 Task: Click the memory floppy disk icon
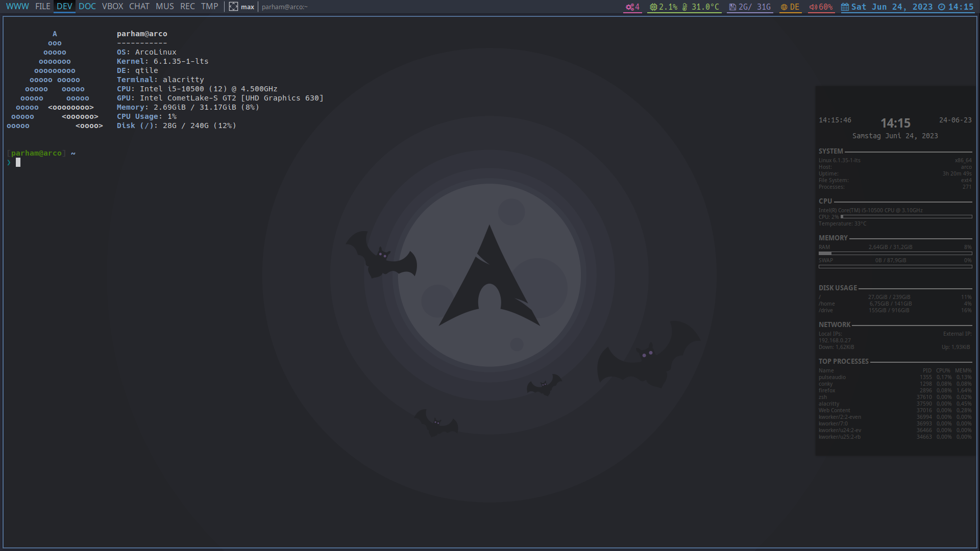[732, 7]
